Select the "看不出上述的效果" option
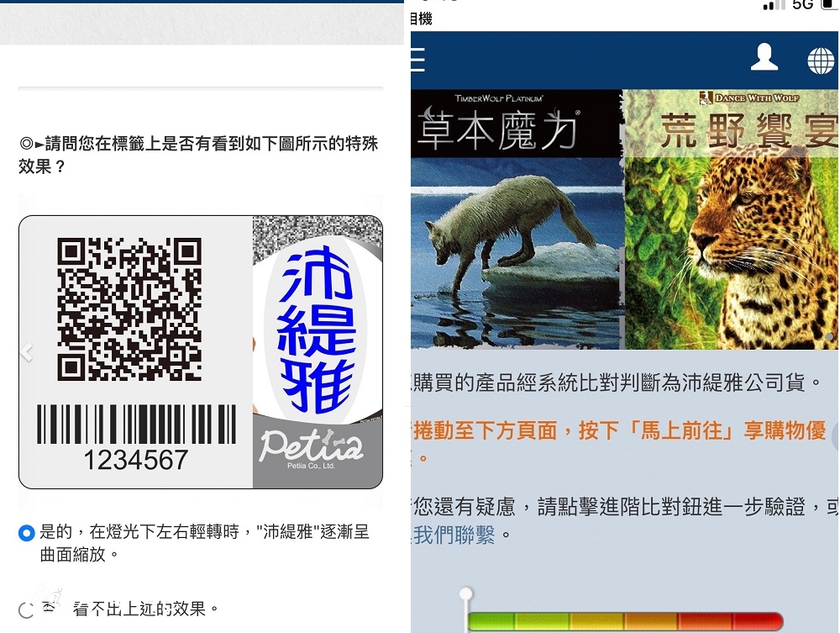Viewport: 840px width, 633px height. tap(26, 610)
